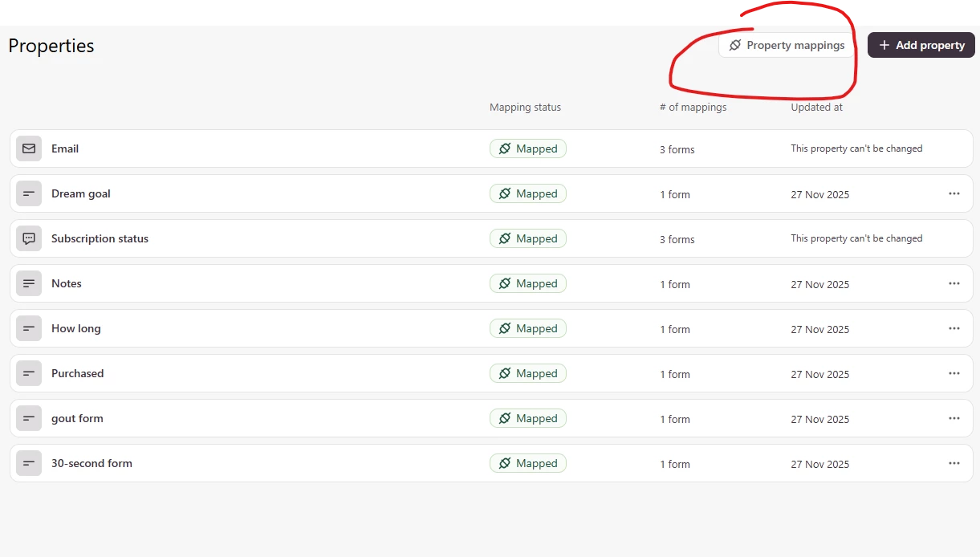Click the text icon beside How long
The width and height of the screenshot is (980, 557).
(29, 328)
